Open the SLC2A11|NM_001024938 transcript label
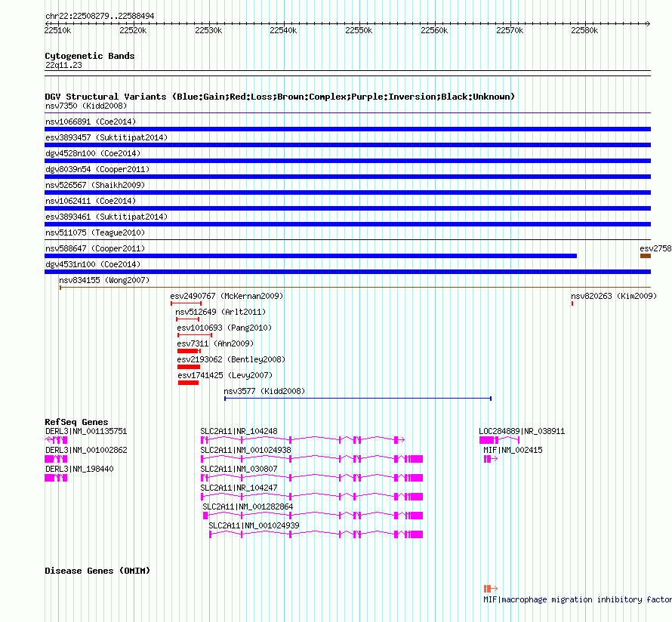The width and height of the screenshot is (672, 622). tap(245, 450)
